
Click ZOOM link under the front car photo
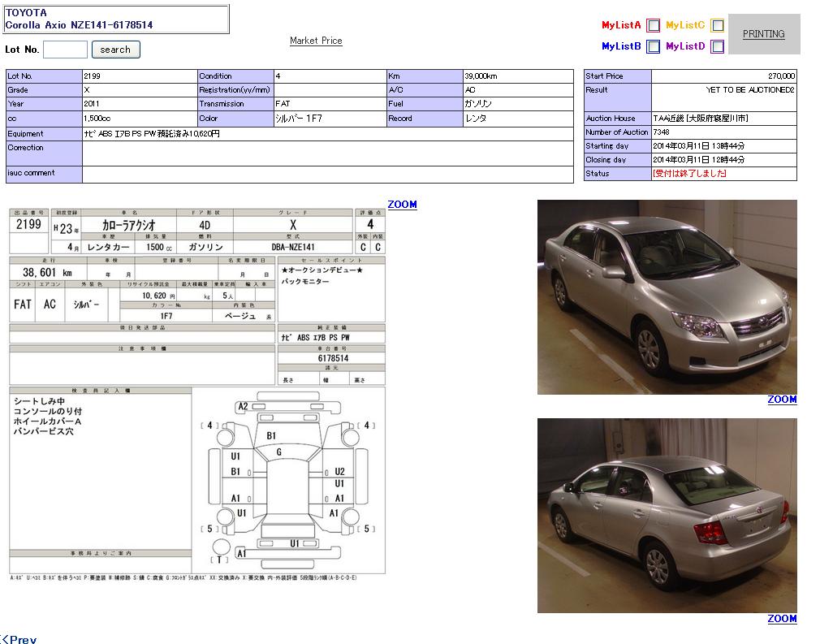click(x=782, y=400)
